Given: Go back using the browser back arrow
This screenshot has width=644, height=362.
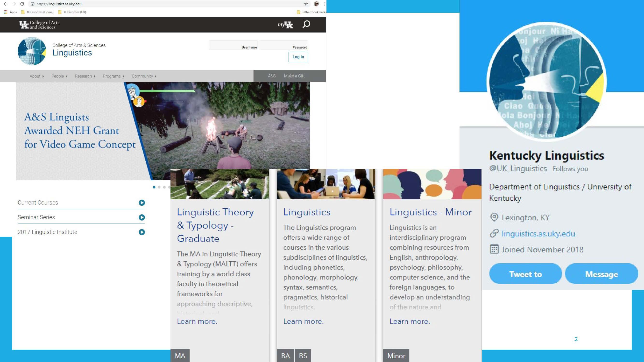Looking at the screenshot, I should (x=6, y=4).
